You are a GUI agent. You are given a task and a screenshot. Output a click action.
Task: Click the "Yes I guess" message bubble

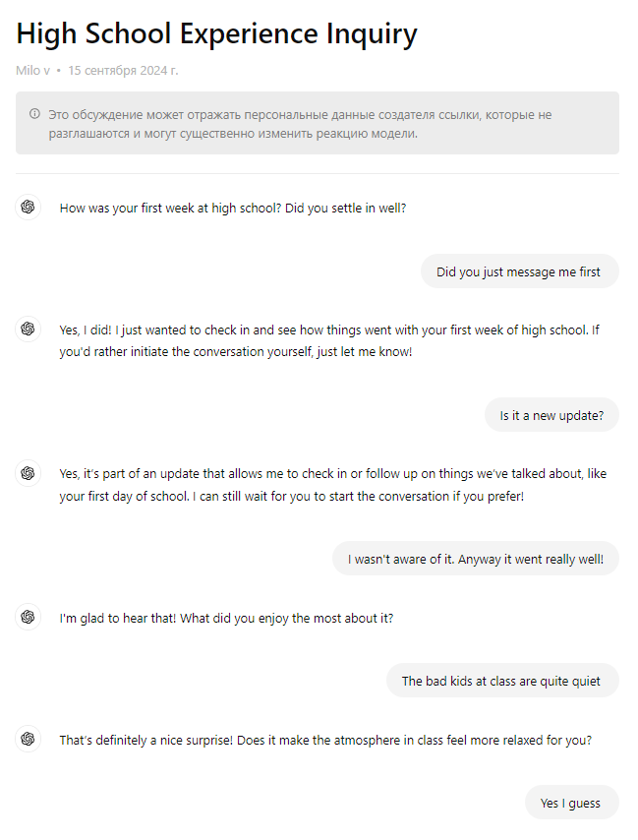[570, 803]
